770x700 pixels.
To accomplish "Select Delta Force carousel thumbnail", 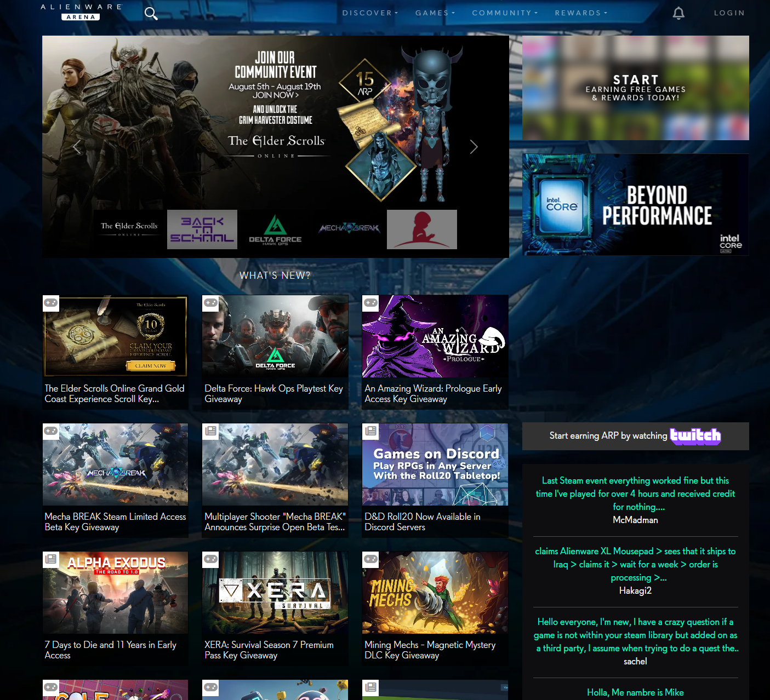I will (275, 229).
